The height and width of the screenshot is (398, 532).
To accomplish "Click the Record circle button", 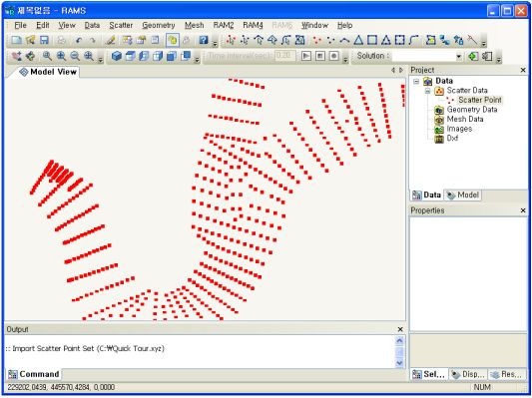I will 334,56.
